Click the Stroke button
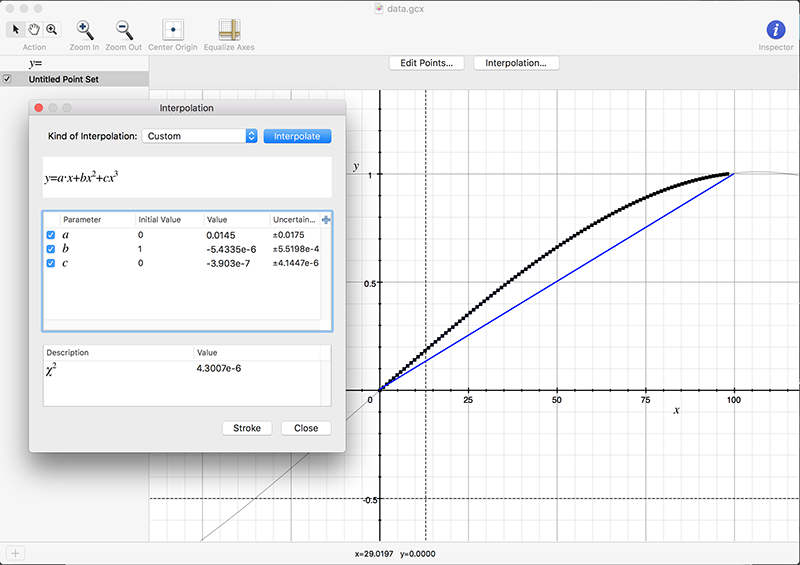 [x=247, y=428]
